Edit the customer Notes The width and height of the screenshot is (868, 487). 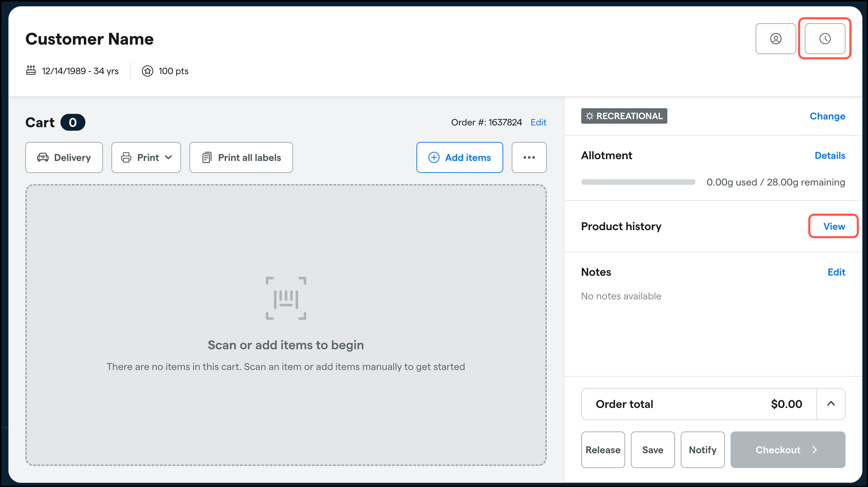[x=837, y=272]
